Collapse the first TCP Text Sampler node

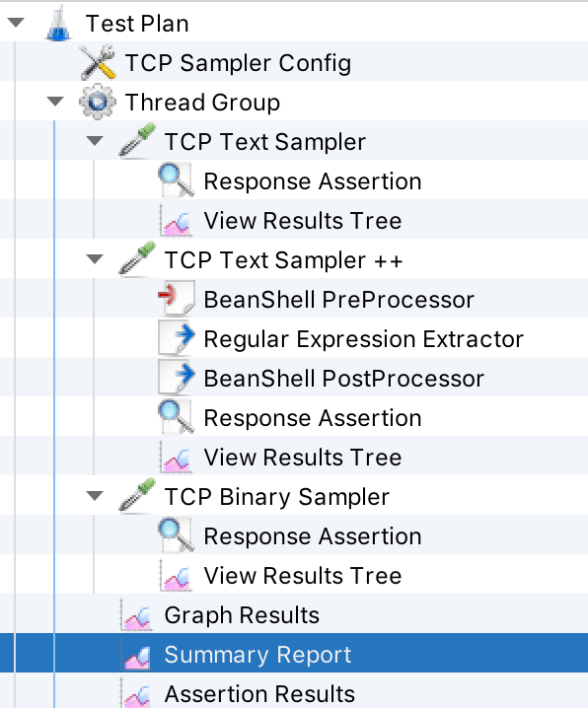pos(95,141)
